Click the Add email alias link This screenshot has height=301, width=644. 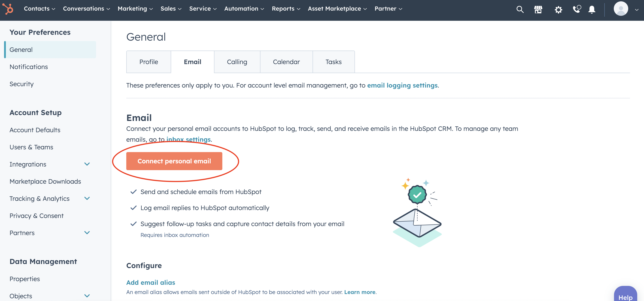151,282
